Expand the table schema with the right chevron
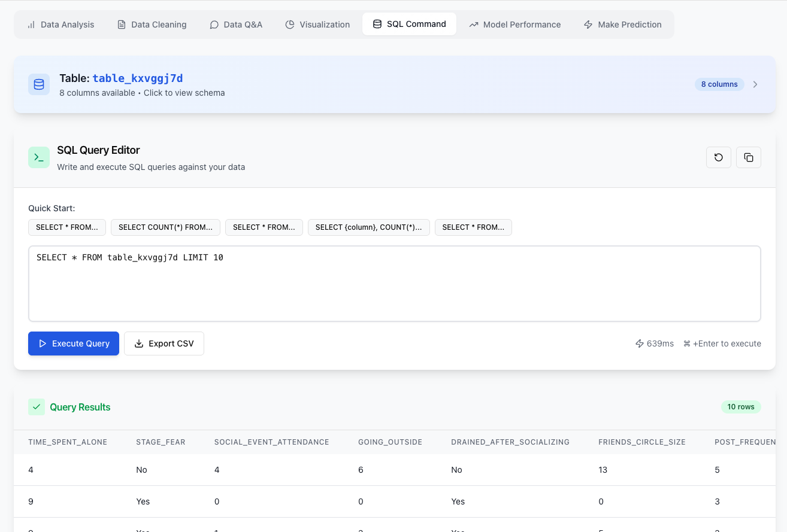The image size is (787, 532). (755, 84)
